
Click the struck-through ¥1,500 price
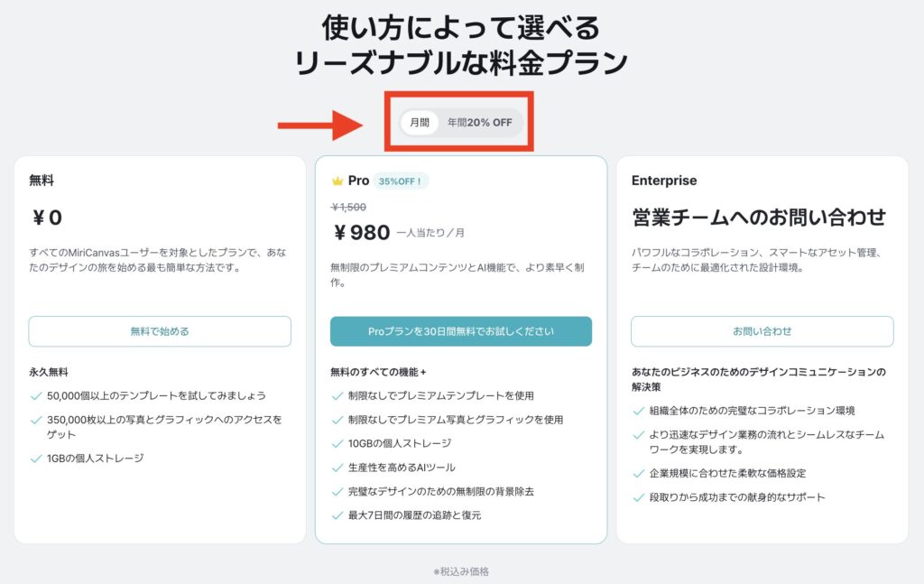(x=348, y=207)
